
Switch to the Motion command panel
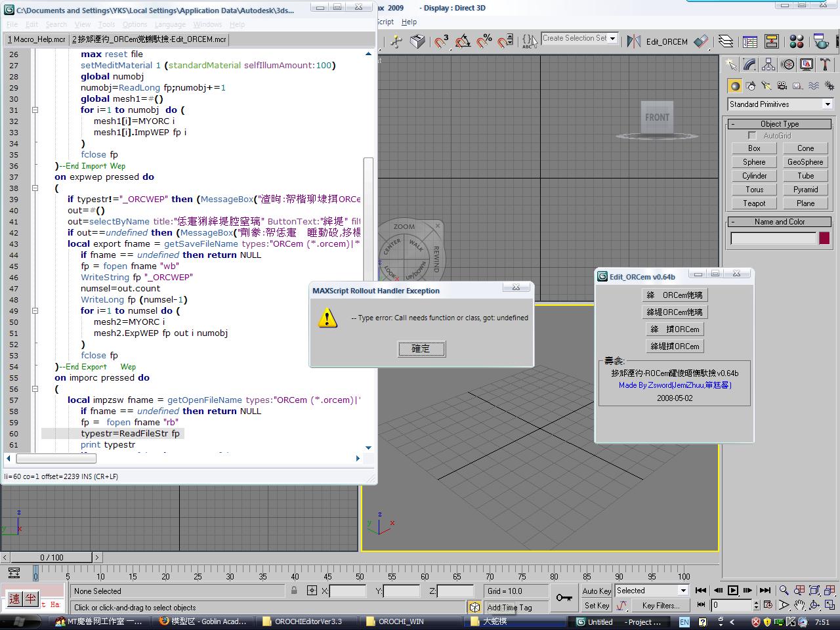pyautogui.click(x=787, y=64)
